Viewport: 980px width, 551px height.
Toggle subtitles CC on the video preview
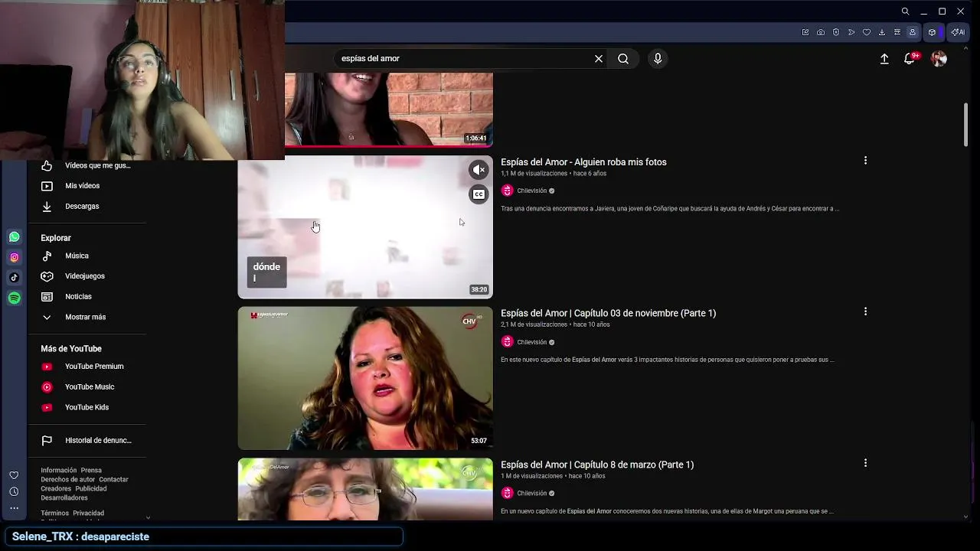coord(479,194)
